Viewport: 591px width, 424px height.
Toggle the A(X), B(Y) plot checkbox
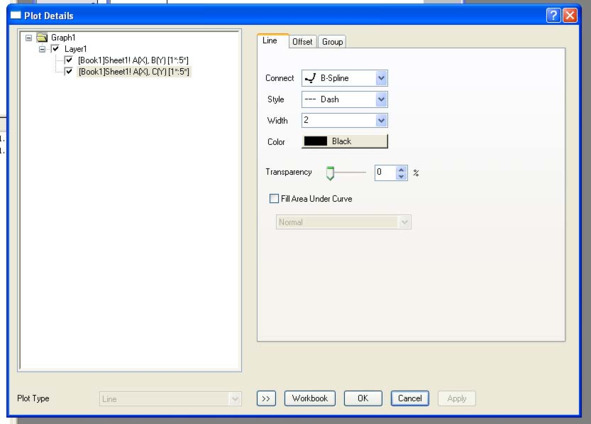click(x=68, y=60)
